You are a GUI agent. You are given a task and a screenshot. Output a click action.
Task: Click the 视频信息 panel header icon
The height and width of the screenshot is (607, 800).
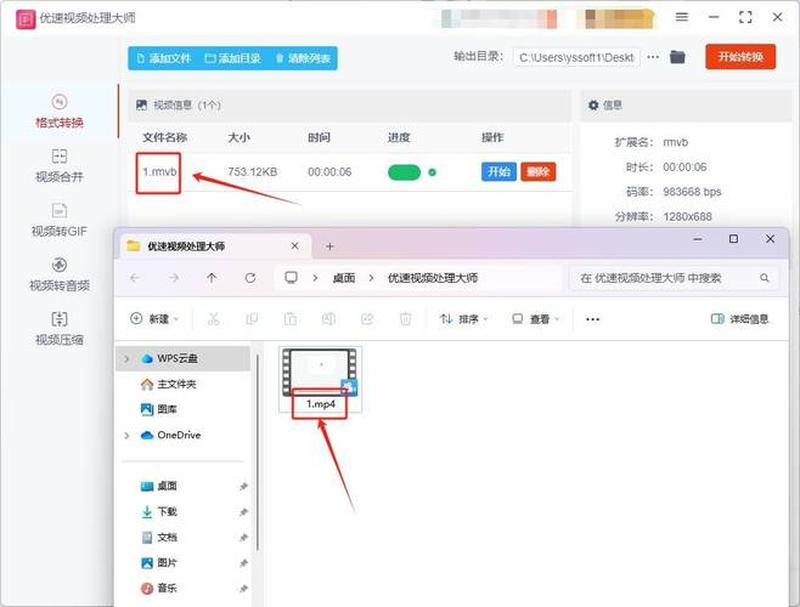pyautogui.click(x=141, y=105)
